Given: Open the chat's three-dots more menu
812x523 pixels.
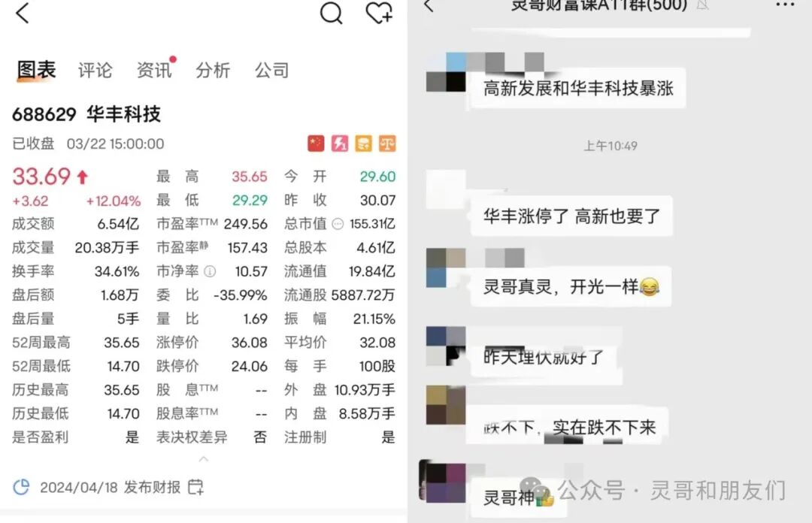Looking at the screenshot, I should (x=785, y=5).
